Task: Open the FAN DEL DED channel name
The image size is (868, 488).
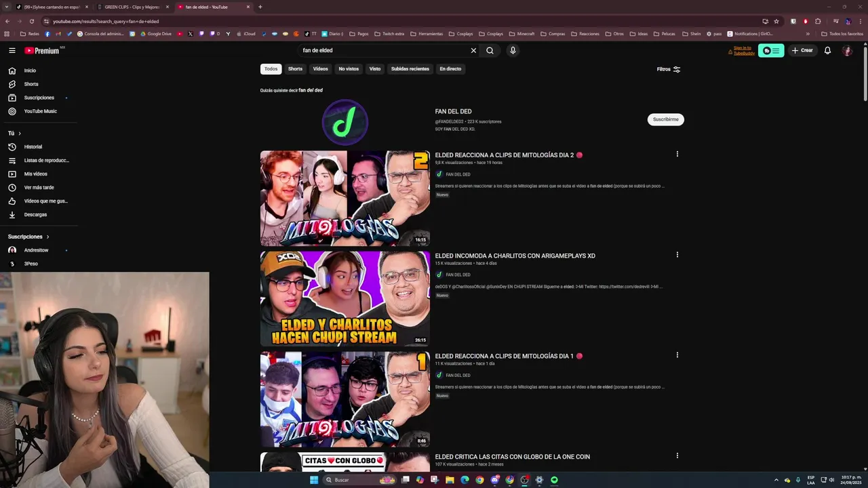Action: tap(453, 111)
